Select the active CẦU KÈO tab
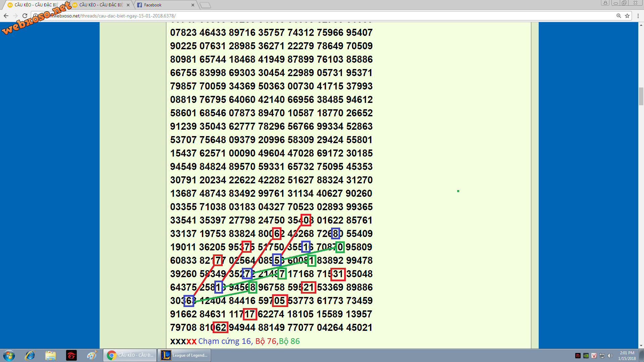Screen dimensions: 644x362 [35, 5]
